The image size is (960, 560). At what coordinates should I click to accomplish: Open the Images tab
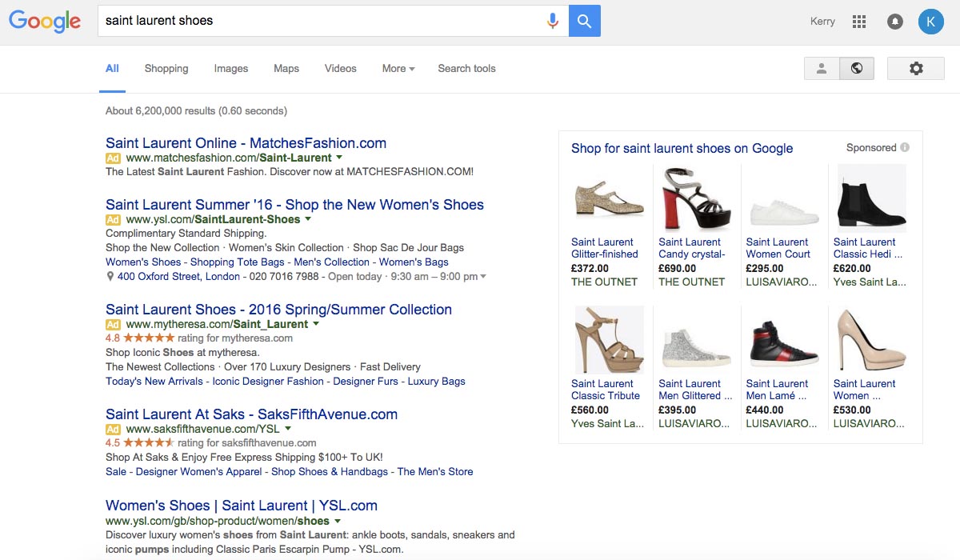coord(230,69)
